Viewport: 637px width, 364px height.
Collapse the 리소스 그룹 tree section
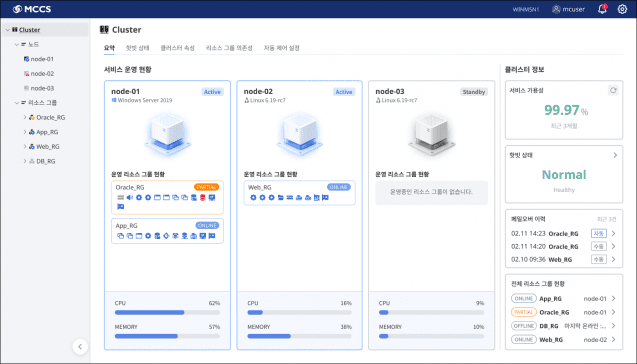click(x=17, y=103)
